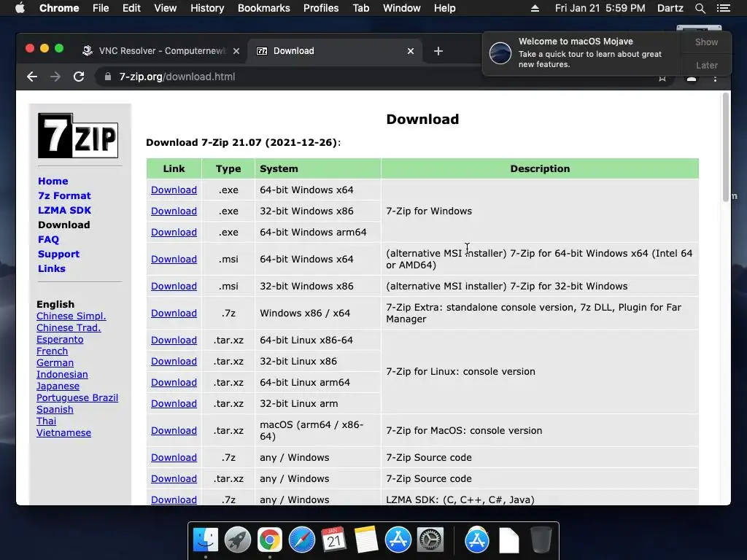Viewport: 747px width, 560px height.
Task: Reload the 7-zip download page
Action: (79, 77)
